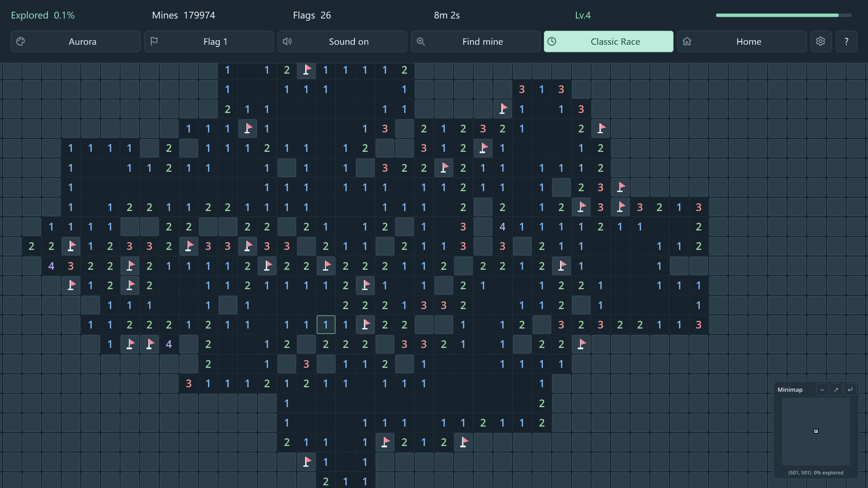Click the "Explored 0.1%" readout
868x488 pixels.
coord(43,15)
